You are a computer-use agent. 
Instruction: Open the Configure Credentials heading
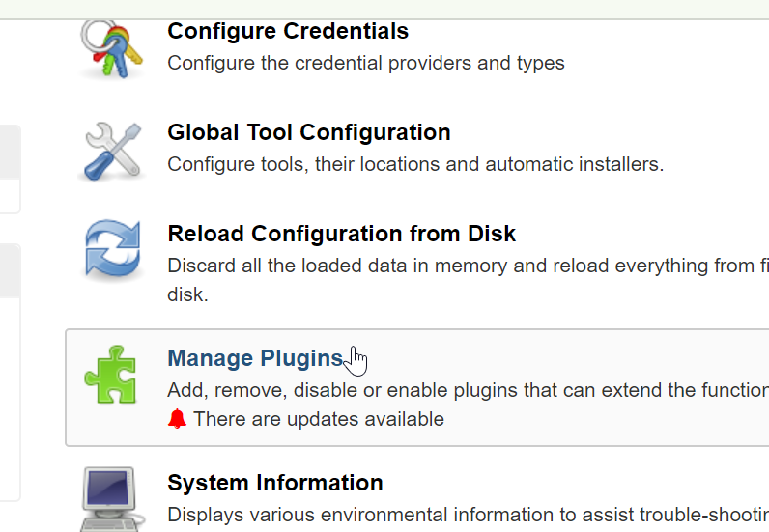click(x=288, y=31)
